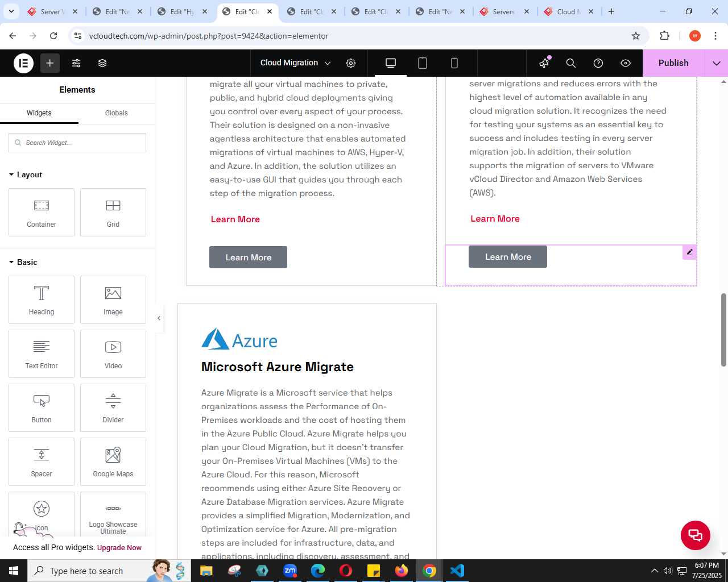This screenshot has height=582, width=728.
Task: Select the Grid widget
Action: (x=113, y=213)
